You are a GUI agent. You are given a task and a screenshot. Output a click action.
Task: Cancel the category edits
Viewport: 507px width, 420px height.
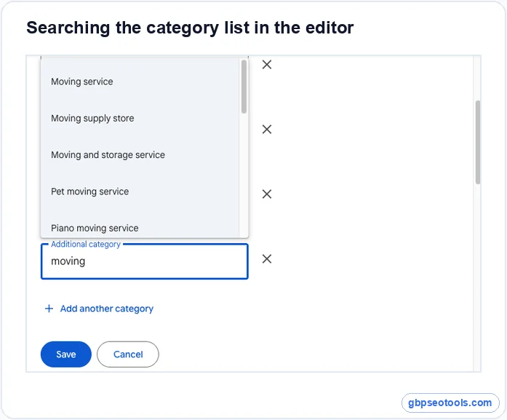128,354
